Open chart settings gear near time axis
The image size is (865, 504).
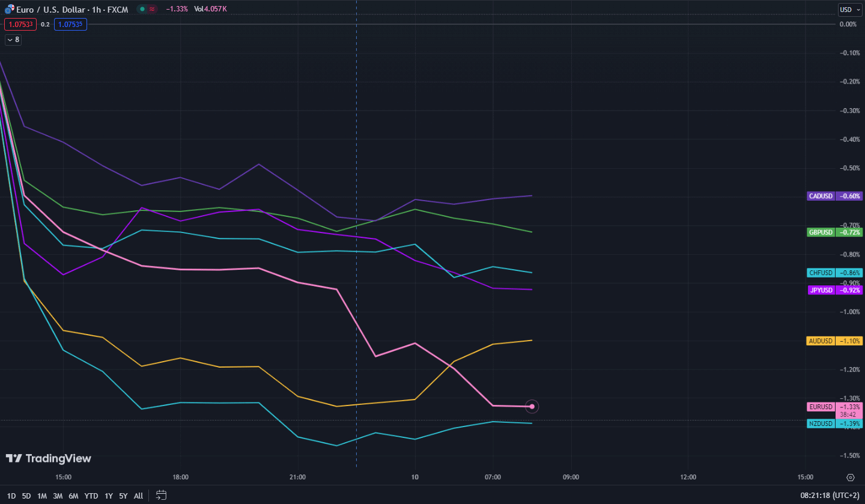[850, 478]
